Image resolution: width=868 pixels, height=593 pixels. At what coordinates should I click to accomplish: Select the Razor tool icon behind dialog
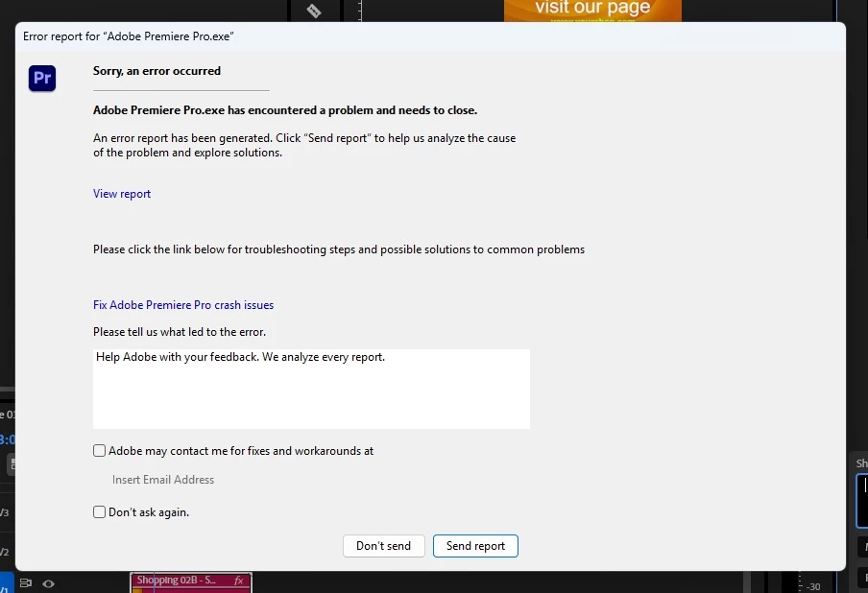314,11
